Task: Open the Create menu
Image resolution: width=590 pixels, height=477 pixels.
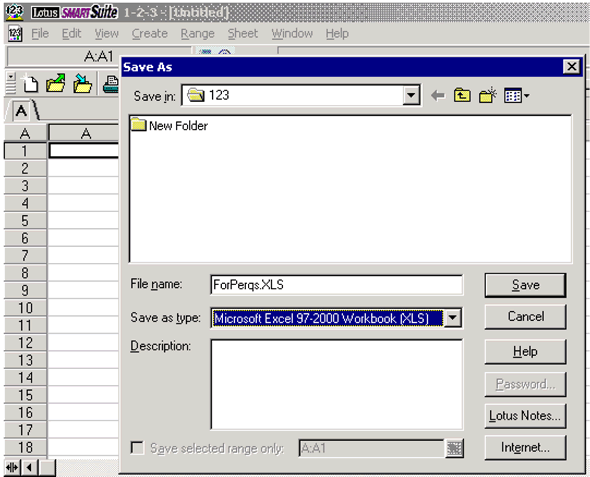Action: [x=150, y=33]
